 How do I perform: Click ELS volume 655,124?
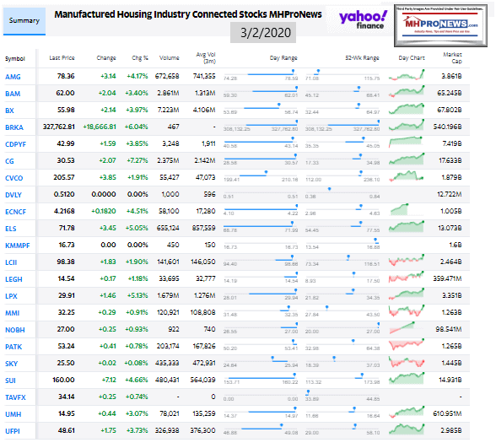point(168,228)
